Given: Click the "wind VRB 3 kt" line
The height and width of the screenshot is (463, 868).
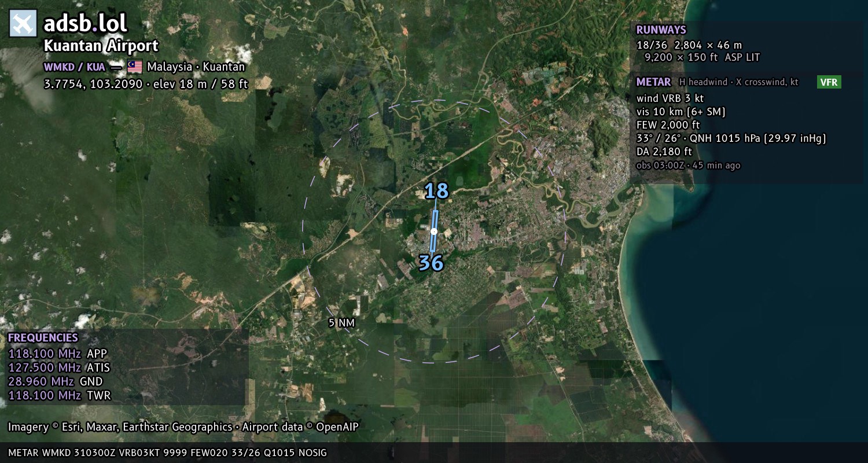Looking at the screenshot, I should [x=670, y=98].
